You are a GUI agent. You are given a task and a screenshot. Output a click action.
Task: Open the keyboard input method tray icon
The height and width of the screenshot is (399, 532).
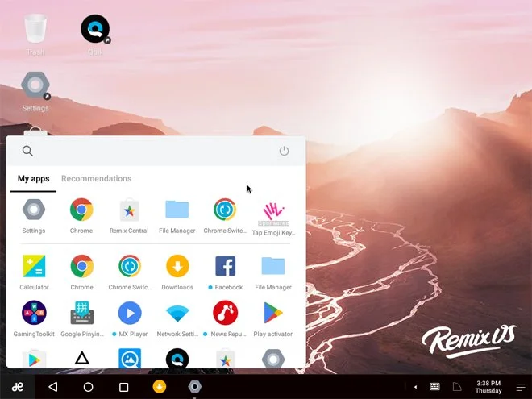coord(434,386)
